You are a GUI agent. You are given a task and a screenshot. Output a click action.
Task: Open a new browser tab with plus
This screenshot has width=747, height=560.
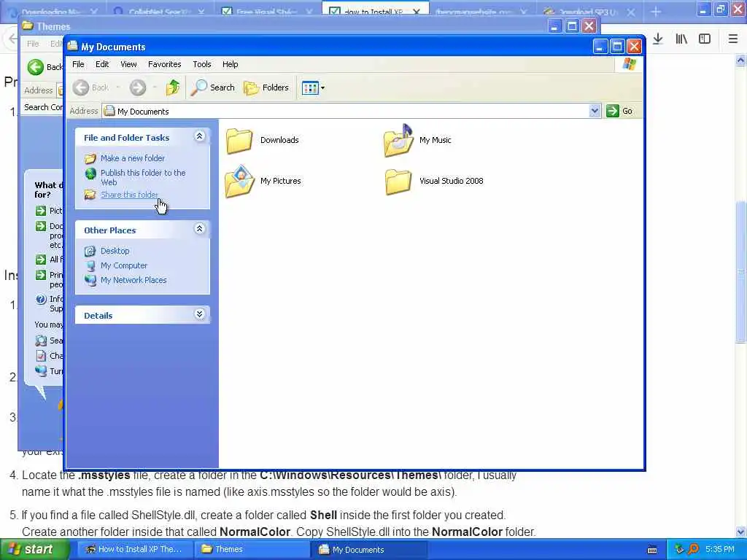point(656,12)
